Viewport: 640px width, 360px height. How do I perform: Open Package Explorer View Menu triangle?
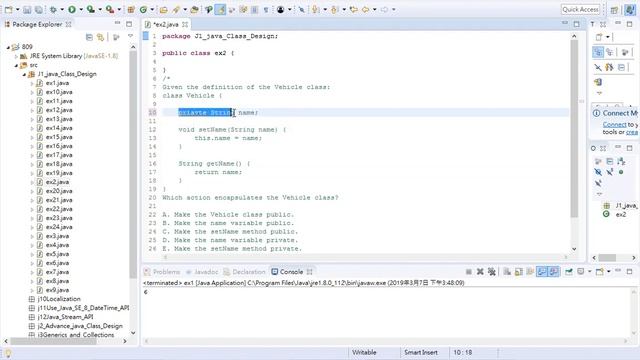pyautogui.click(x=130, y=36)
